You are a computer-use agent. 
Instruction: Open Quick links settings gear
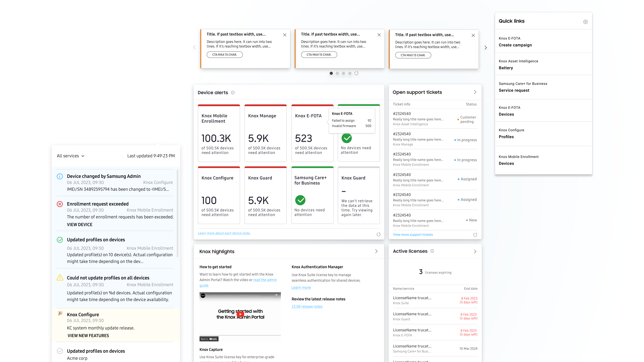[585, 22]
